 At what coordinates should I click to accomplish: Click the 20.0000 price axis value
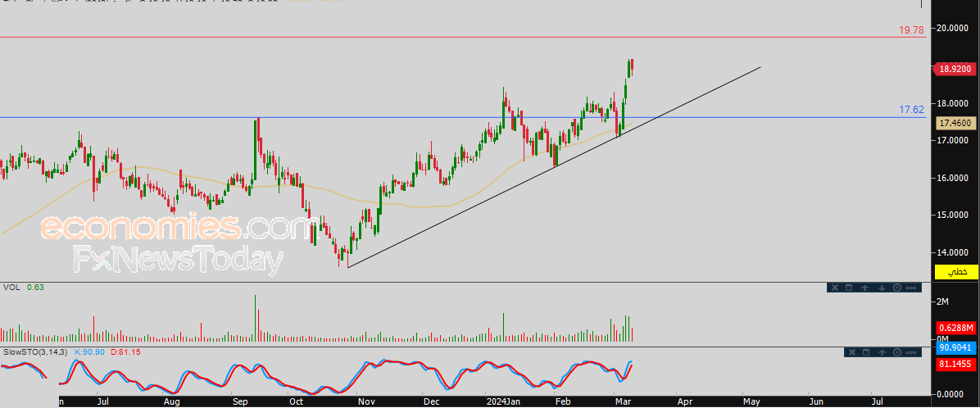(954, 28)
